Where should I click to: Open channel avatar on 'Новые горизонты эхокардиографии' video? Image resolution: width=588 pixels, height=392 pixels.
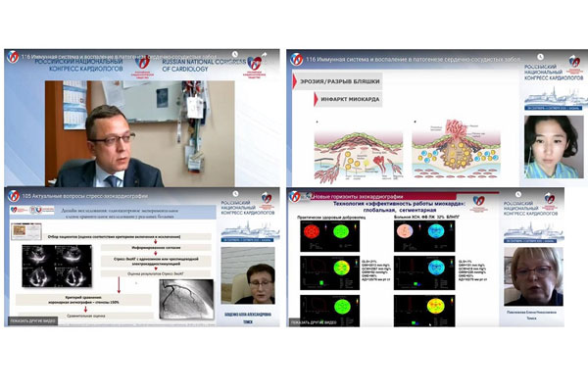click(292, 194)
